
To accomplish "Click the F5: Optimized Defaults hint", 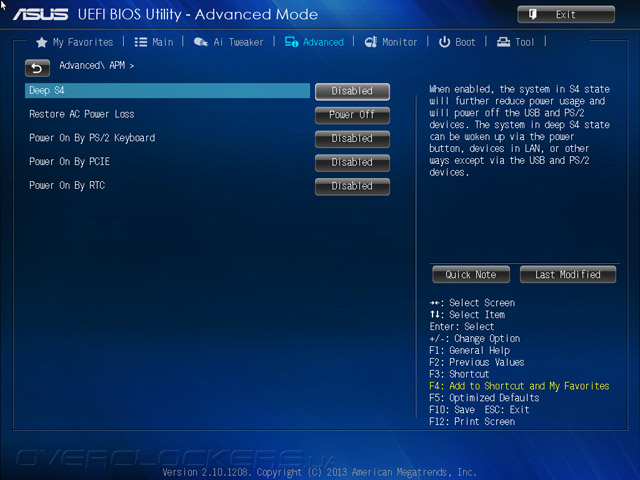I will (x=484, y=398).
